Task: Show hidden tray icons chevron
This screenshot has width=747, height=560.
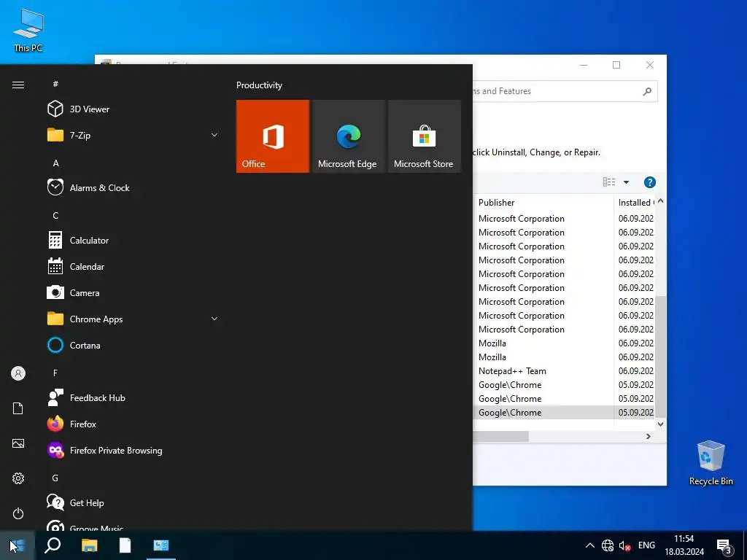Action: [589, 545]
